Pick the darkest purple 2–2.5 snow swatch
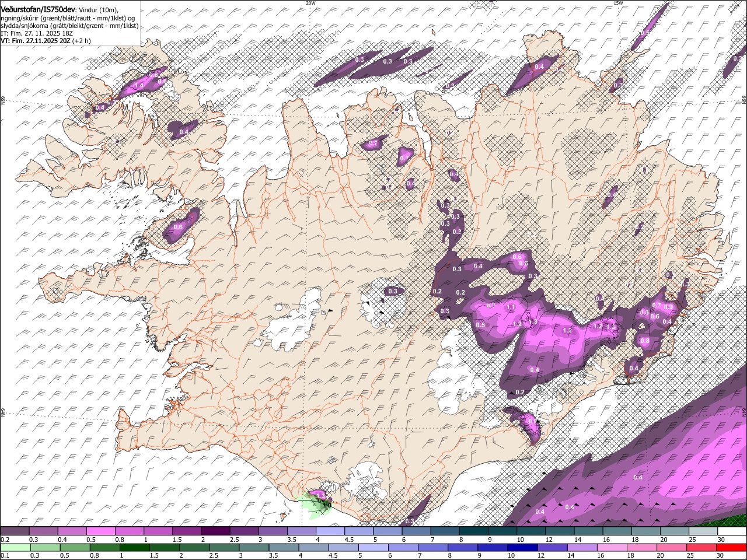This screenshot has height=560, width=747. click(215, 531)
